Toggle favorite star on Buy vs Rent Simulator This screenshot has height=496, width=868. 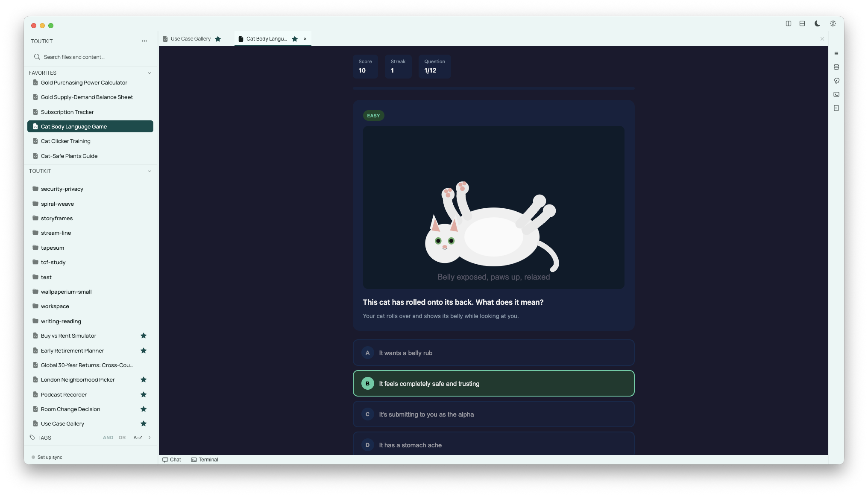click(144, 336)
